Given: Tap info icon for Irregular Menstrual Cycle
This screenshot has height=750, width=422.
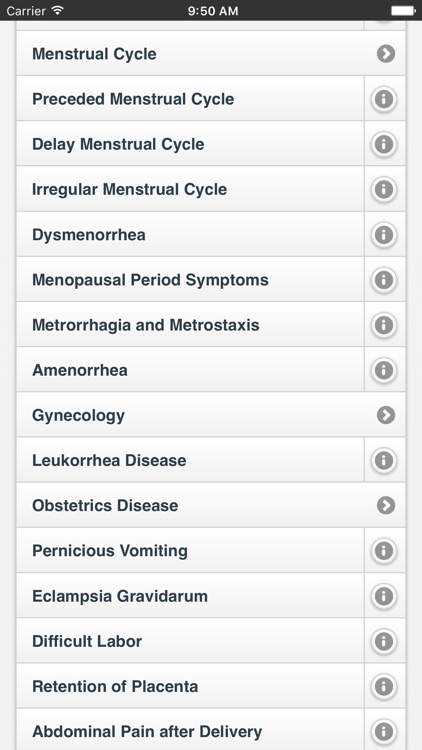Looking at the screenshot, I should 384,189.
